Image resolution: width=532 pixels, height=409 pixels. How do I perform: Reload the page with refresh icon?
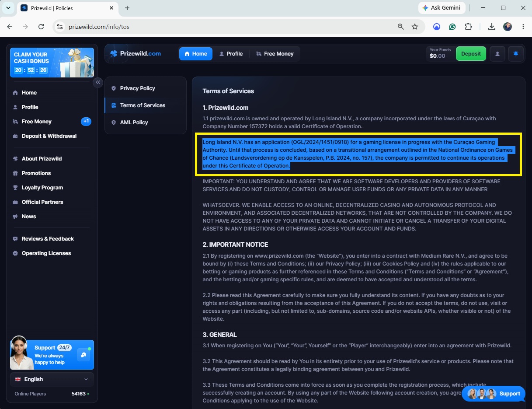[x=41, y=27]
